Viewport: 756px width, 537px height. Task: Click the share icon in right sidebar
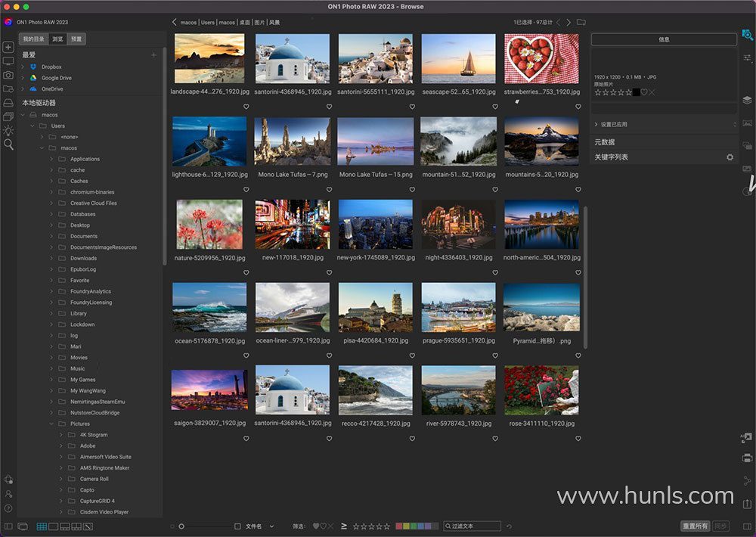(x=748, y=480)
